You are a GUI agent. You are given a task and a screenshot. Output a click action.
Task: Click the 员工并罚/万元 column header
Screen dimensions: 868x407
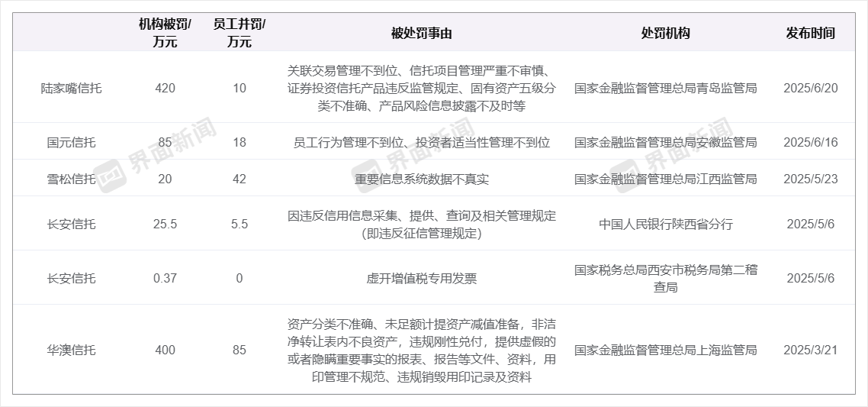click(239, 33)
